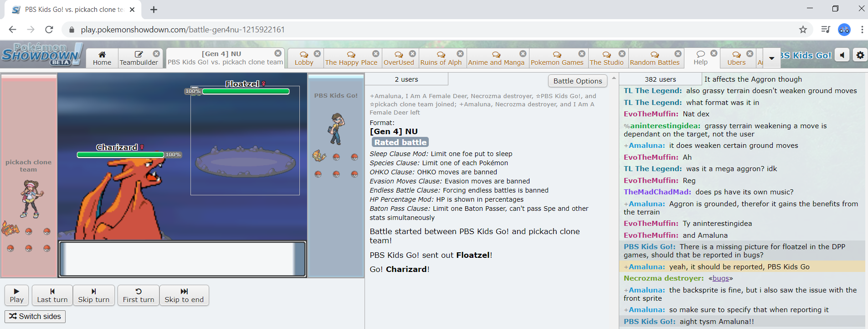Click the Rated battle badge

click(400, 142)
